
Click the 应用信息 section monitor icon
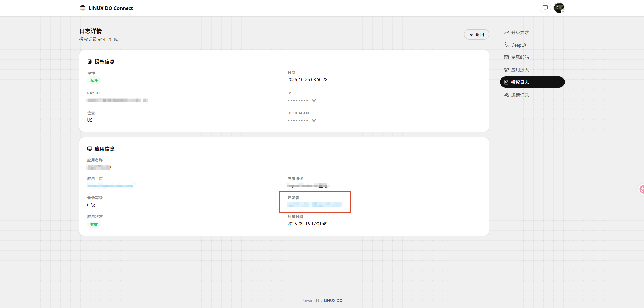(x=89, y=149)
